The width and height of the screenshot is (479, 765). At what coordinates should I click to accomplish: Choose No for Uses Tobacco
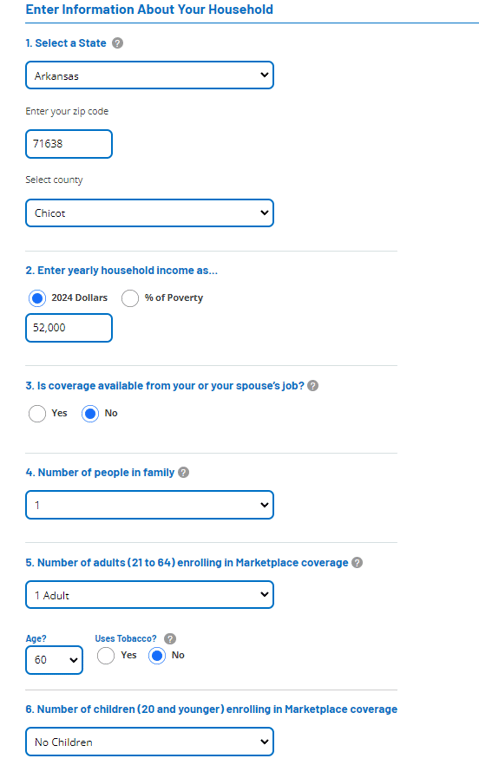(157, 656)
